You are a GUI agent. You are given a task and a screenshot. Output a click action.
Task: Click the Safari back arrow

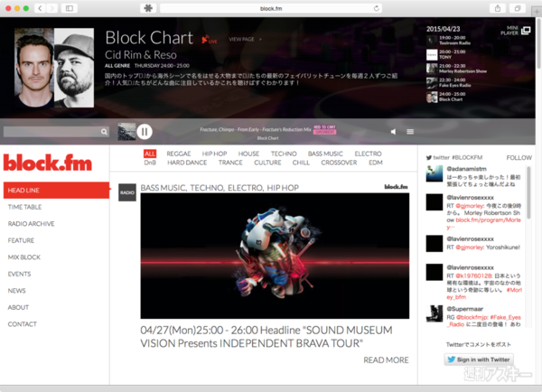pos(40,8)
